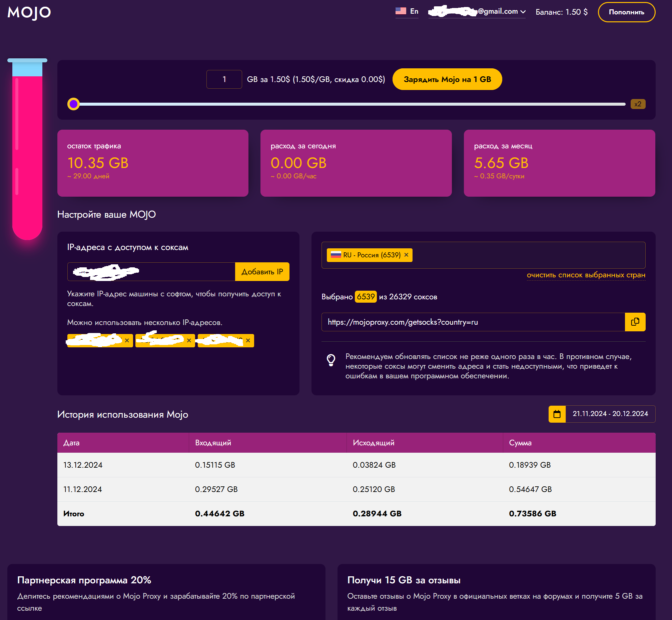Toggle the x2 multiplier badge
672x620 pixels.
[638, 104]
